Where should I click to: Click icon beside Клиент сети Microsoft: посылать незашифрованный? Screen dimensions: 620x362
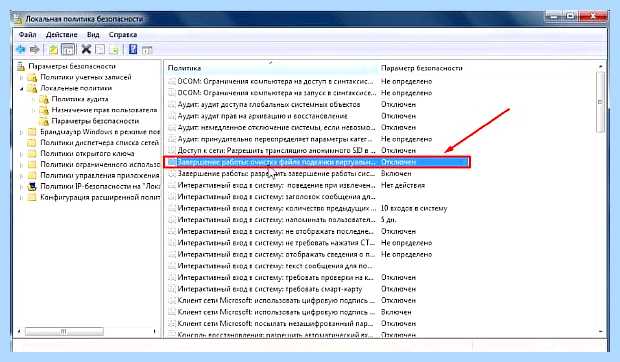tap(172, 324)
